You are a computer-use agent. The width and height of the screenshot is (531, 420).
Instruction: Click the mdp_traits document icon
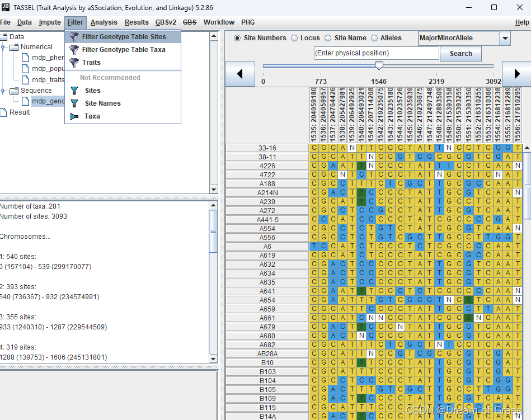(25, 80)
